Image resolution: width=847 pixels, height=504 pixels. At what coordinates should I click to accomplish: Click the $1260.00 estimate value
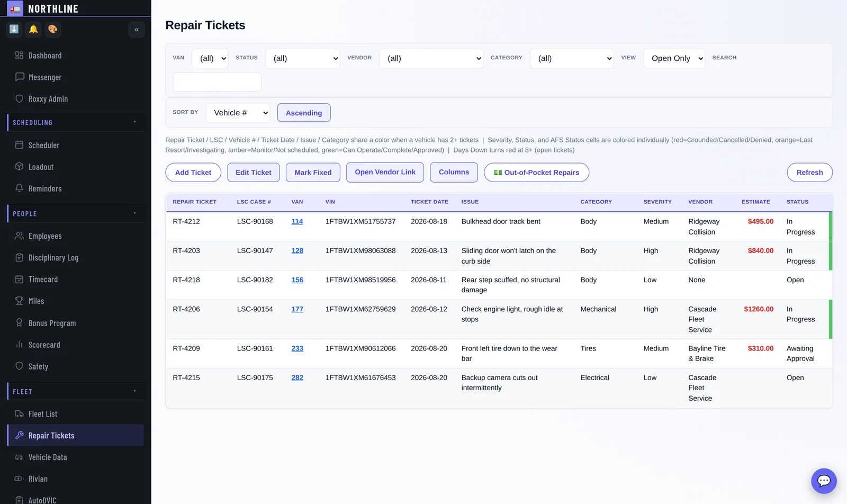759,309
